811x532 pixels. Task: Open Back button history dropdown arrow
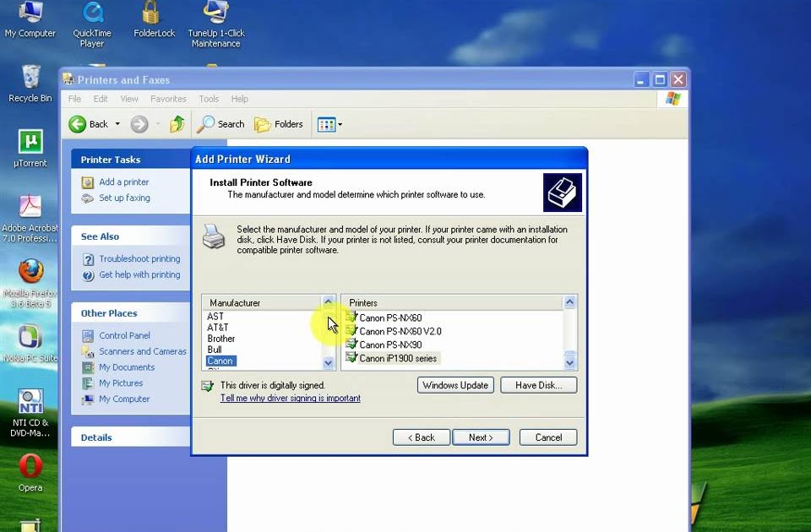pos(117,124)
